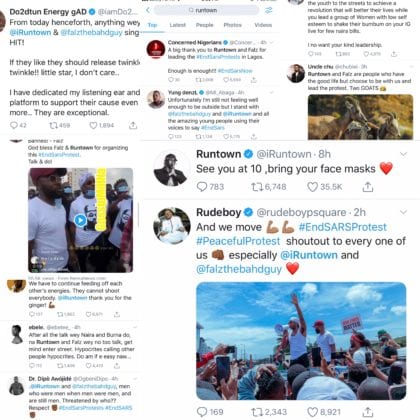Play the protest video in Falz tweet
This screenshot has height=420, width=420.
click(x=80, y=220)
